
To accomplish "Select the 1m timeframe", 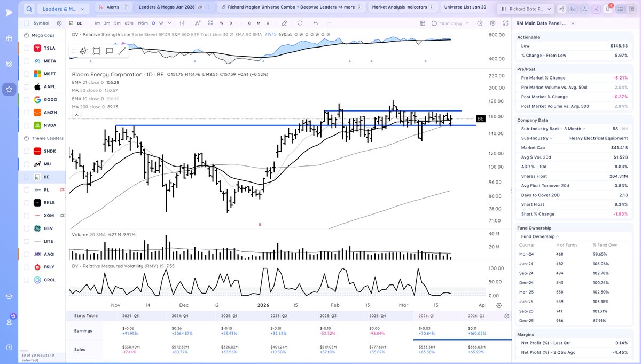I will click(97, 23).
